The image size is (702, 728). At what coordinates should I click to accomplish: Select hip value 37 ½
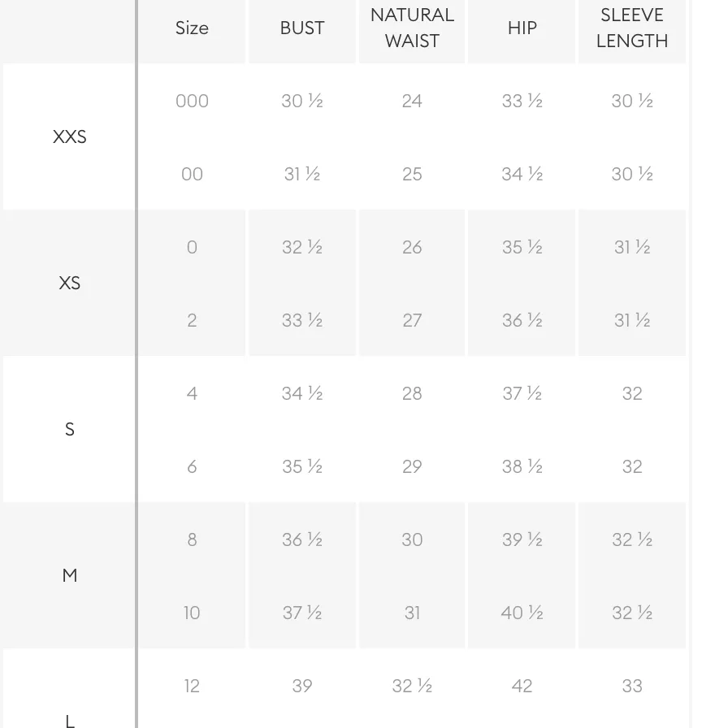click(522, 393)
